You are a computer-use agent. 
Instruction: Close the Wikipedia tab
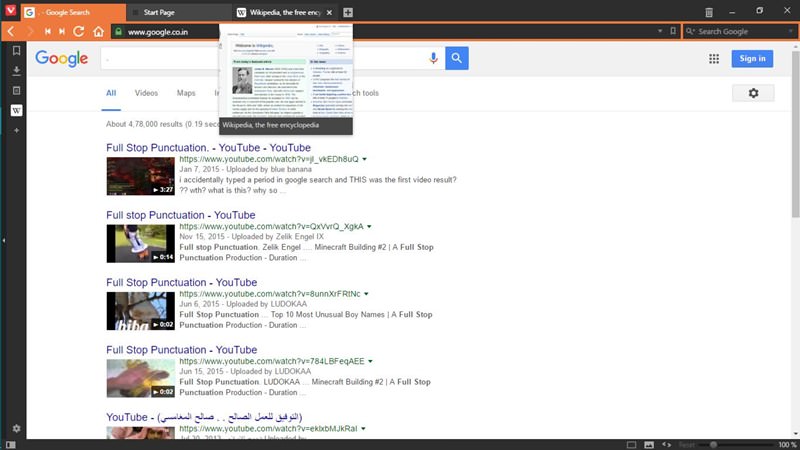tap(329, 12)
